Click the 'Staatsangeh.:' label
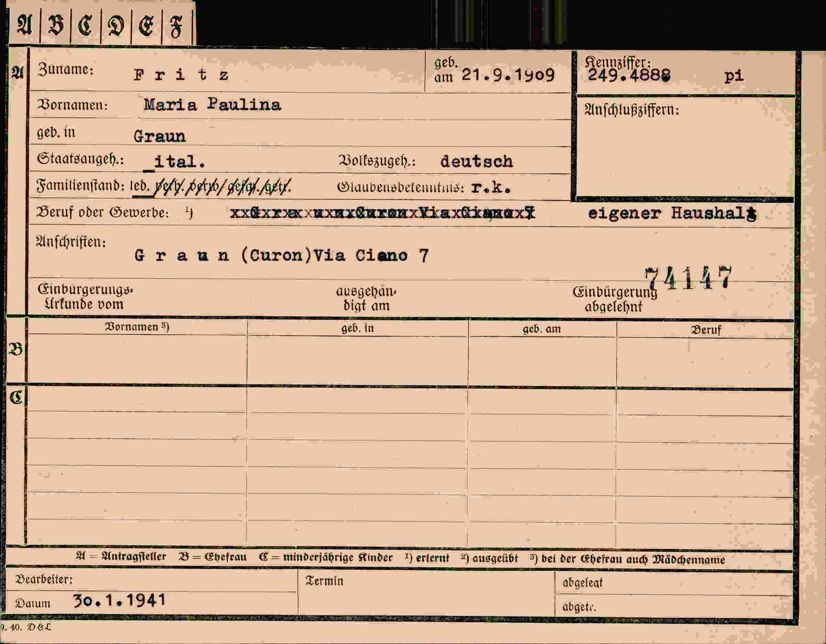Image resolution: width=826 pixels, height=644 pixels. click(80, 159)
